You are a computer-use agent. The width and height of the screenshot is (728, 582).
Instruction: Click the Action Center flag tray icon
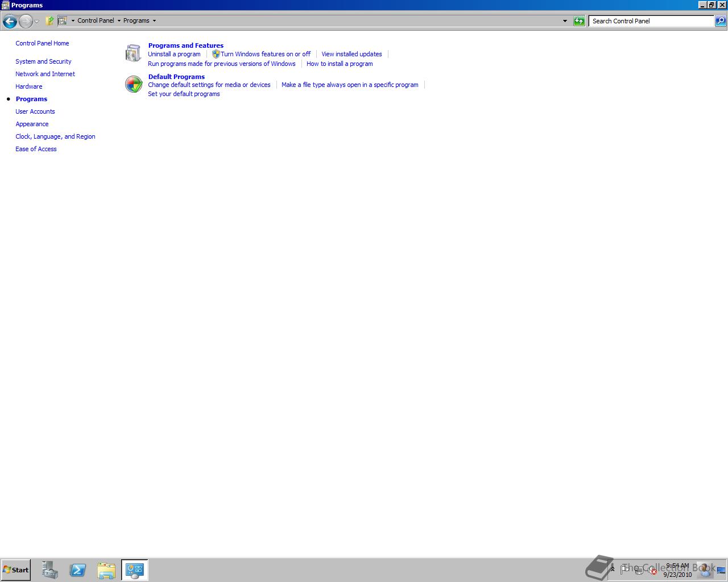(x=625, y=569)
